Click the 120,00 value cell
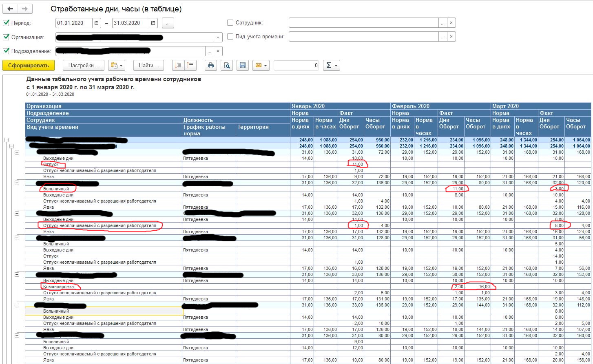This screenshot has width=593, height=364. [578, 183]
